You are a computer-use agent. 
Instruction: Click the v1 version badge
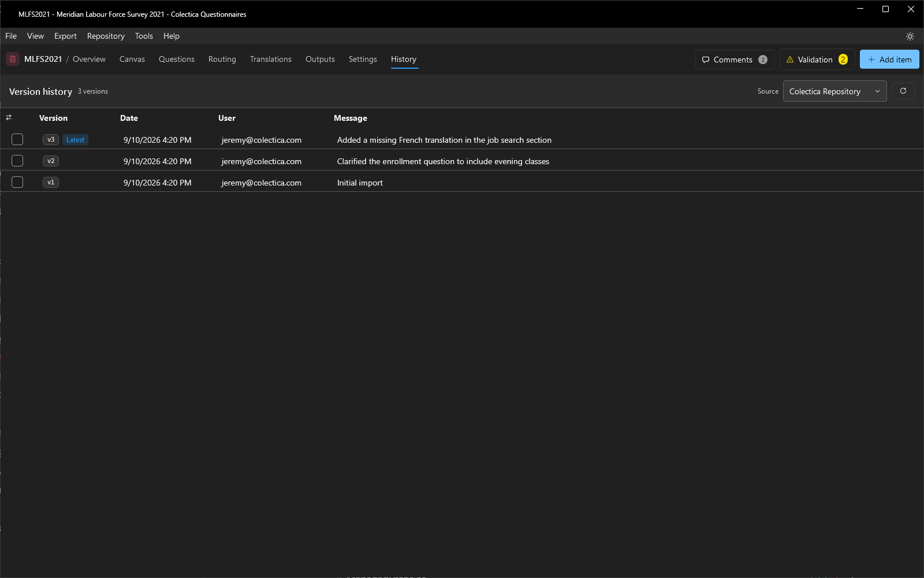pyautogui.click(x=51, y=182)
